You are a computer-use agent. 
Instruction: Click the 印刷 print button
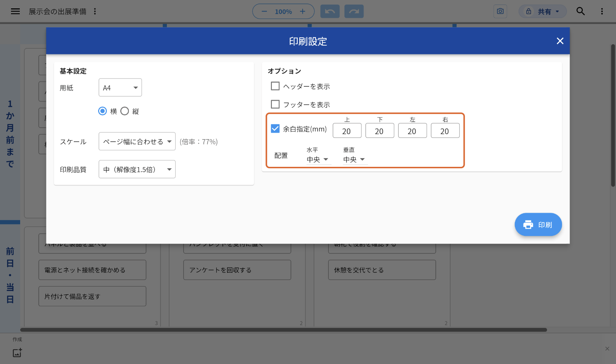tap(538, 225)
